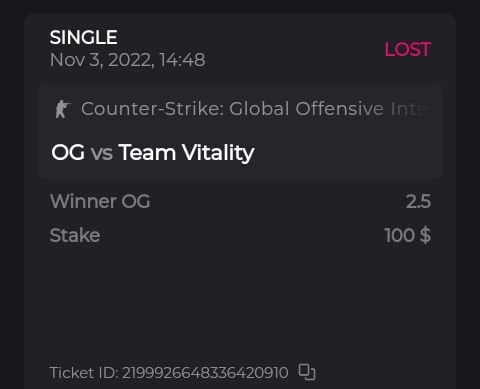This screenshot has width=480, height=389.
Task: Click the Nov 3, 2022, 14:48 timestamp
Action: 127,60
